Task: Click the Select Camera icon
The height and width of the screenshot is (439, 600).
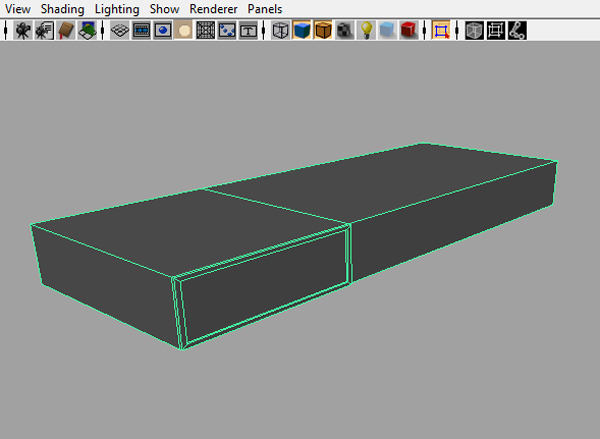Action: pos(23,30)
